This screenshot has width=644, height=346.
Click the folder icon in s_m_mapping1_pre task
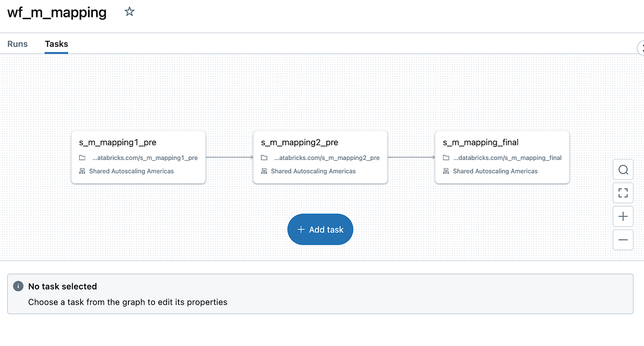[82, 158]
